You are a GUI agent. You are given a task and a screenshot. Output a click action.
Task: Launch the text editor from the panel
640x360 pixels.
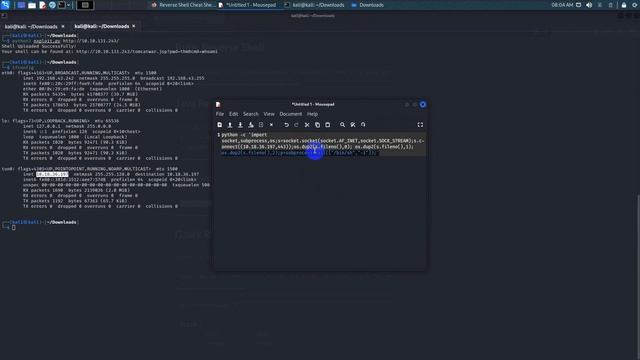click(x=42, y=5)
